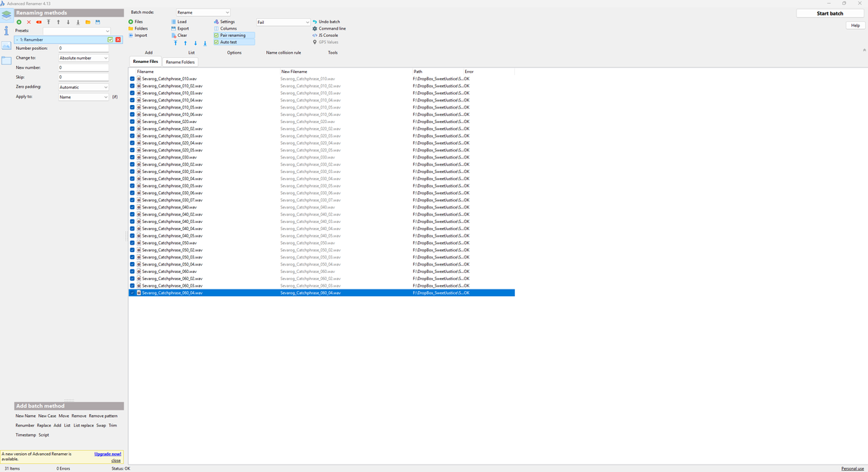868x472 pixels.
Task: Click Import button
Action: coord(138,35)
